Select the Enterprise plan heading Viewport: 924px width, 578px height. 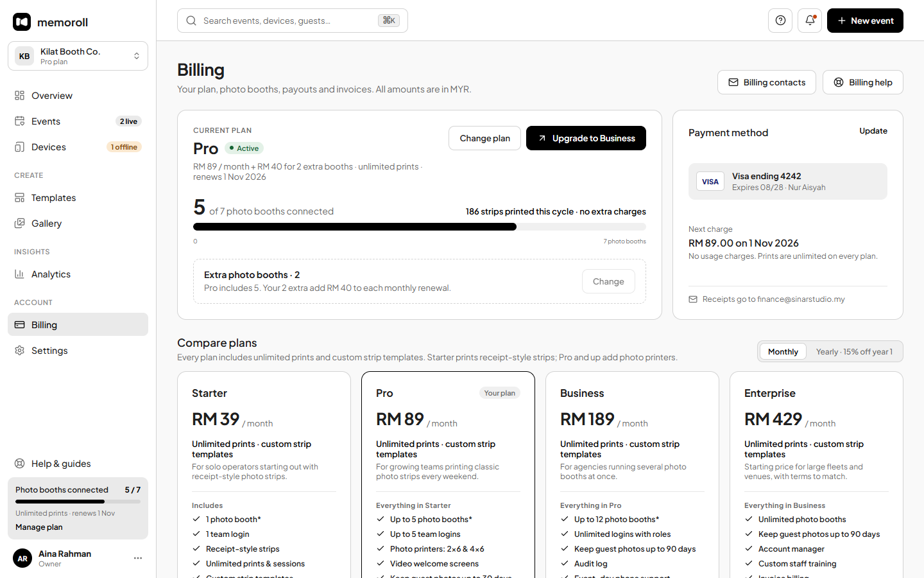click(x=770, y=393)
